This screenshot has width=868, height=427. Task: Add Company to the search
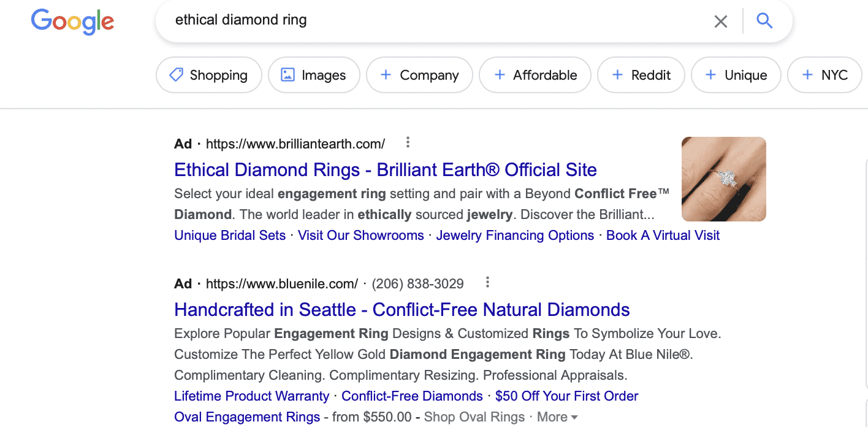(x=419, y=75)
